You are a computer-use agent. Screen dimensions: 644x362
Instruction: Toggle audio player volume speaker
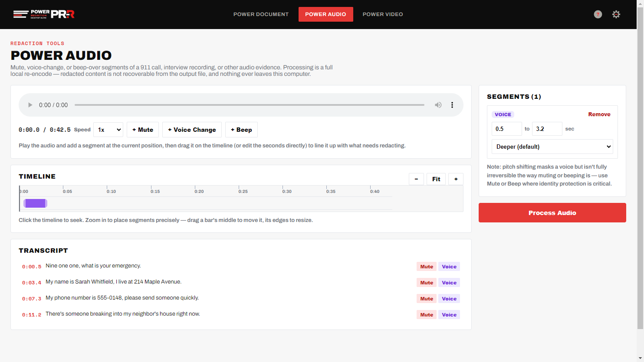click(x=438, y=105)
